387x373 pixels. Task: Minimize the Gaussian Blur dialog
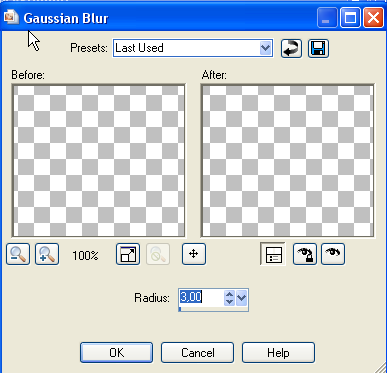click(327, 18)
